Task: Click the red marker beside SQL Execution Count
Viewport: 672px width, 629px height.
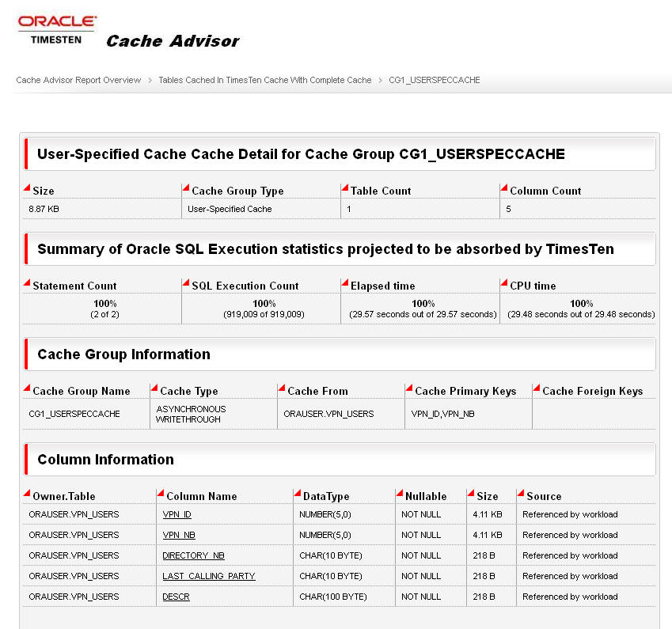Action: click(x=185, y=282)
